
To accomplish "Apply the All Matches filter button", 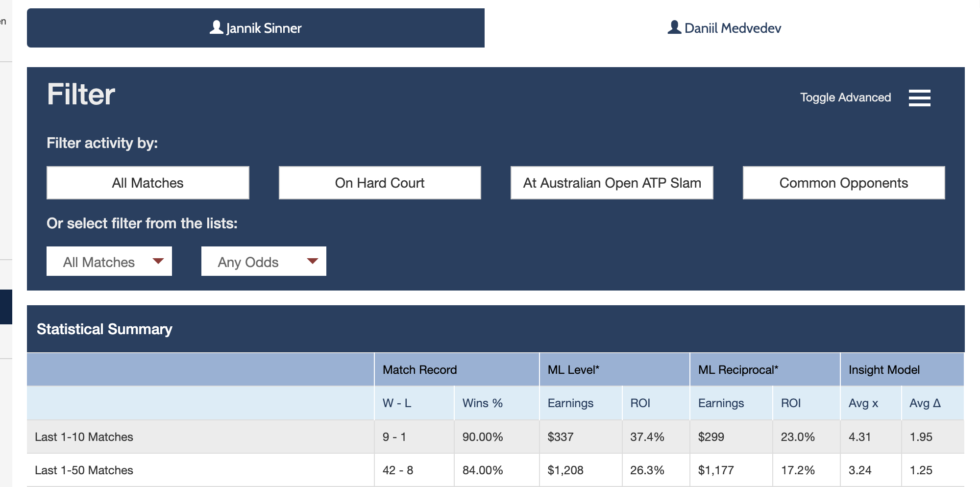I will [148, 183].
